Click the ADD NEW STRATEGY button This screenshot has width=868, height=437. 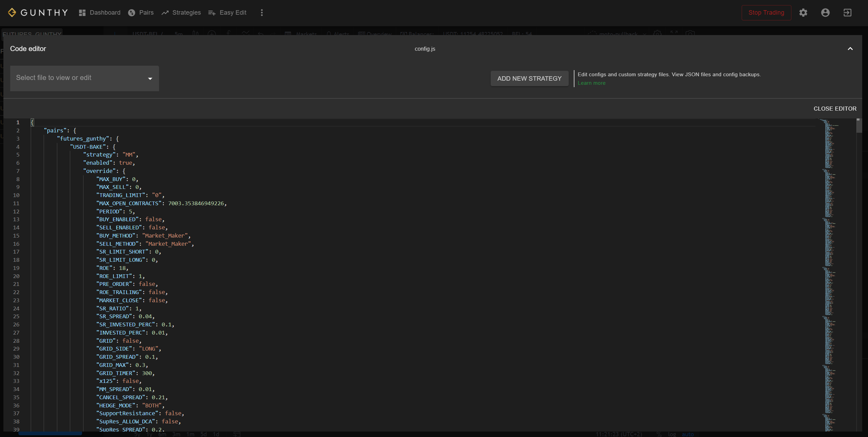coord(530,79)
